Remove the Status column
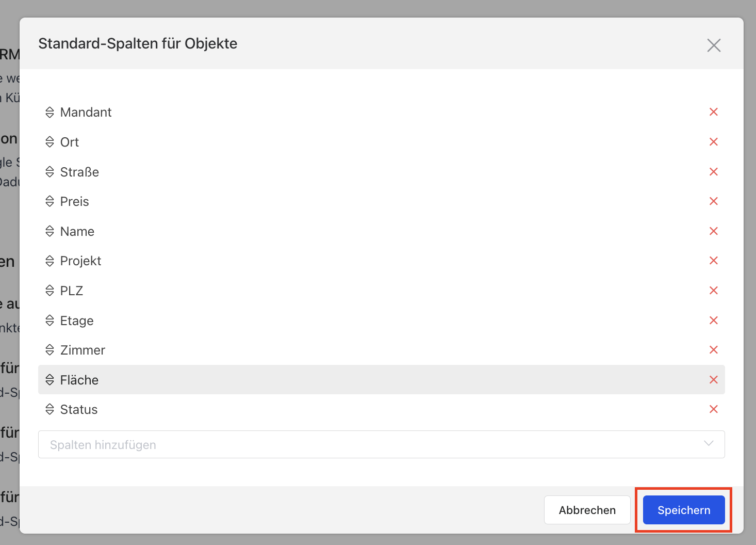 [714, 409]
